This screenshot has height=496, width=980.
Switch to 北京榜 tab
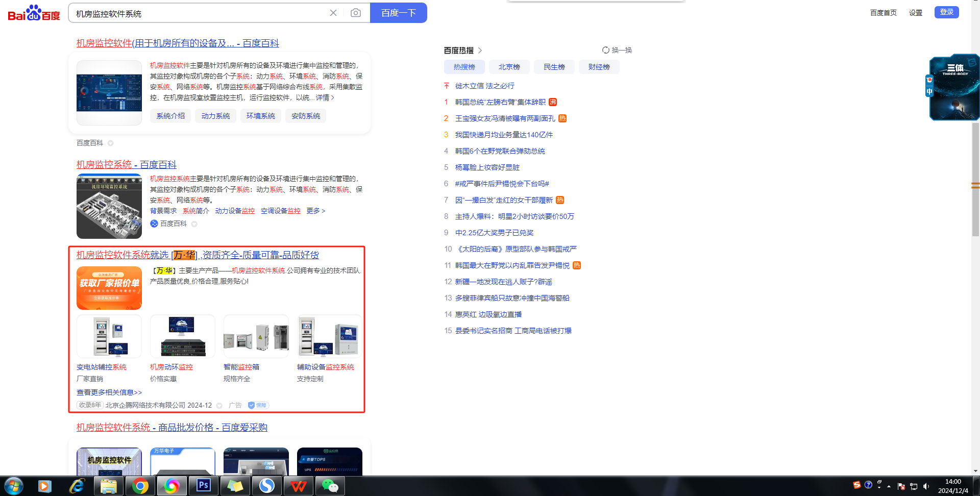click(509, 67)
